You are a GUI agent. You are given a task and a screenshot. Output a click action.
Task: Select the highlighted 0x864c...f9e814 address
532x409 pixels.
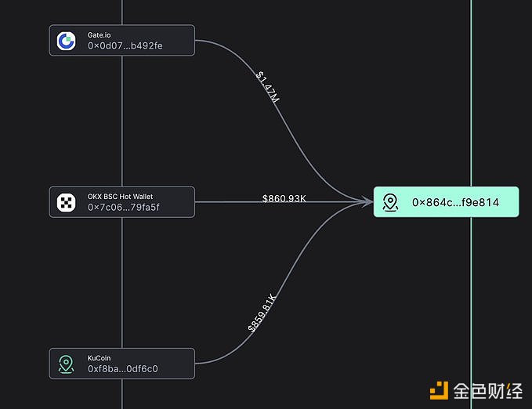coord(455,202)
